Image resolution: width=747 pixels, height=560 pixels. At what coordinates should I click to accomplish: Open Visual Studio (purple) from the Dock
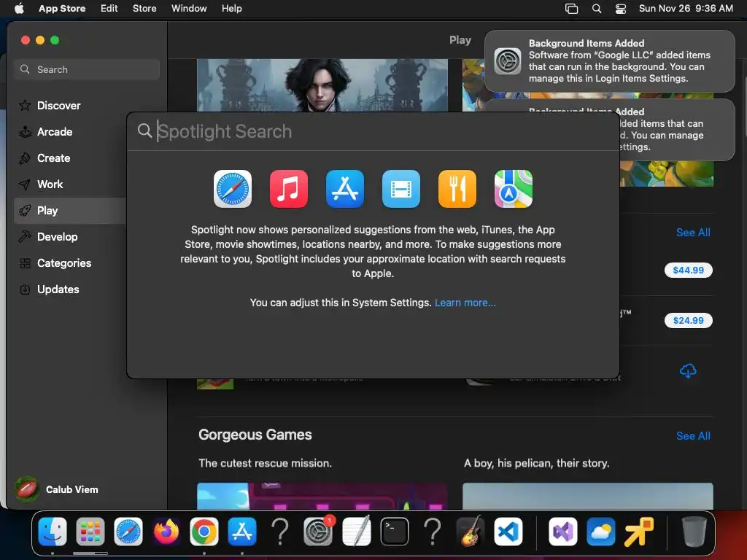coord(563,532)
